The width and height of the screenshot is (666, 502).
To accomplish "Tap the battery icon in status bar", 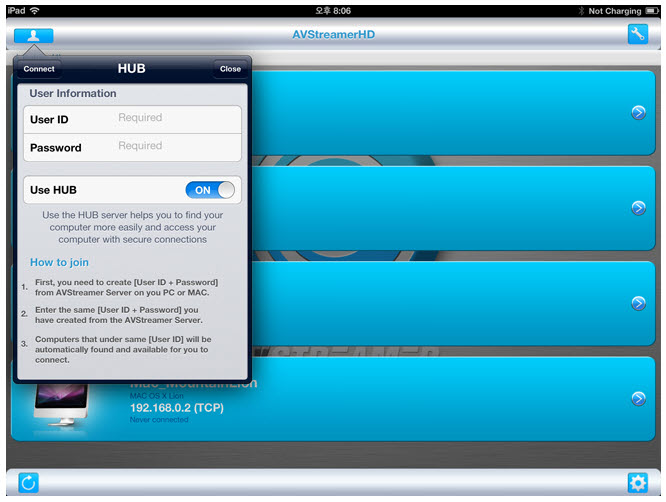I will 652,11.
